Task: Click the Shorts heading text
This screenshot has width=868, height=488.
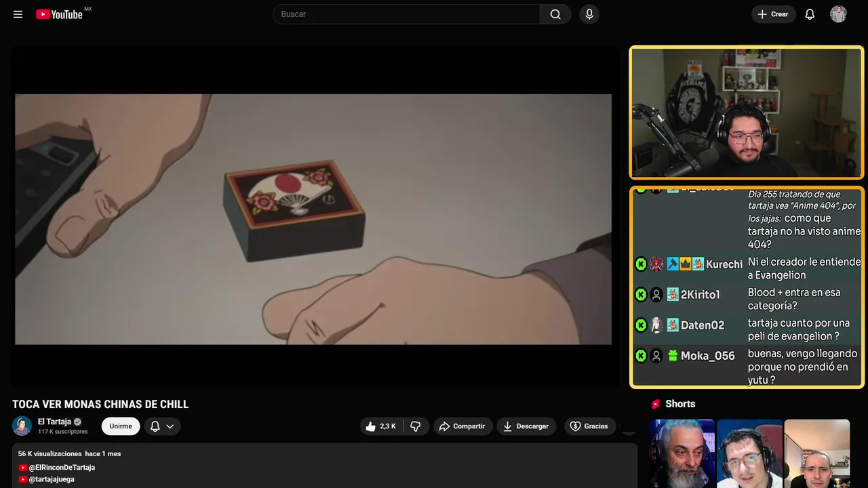Action: click(x=680, y=404)
